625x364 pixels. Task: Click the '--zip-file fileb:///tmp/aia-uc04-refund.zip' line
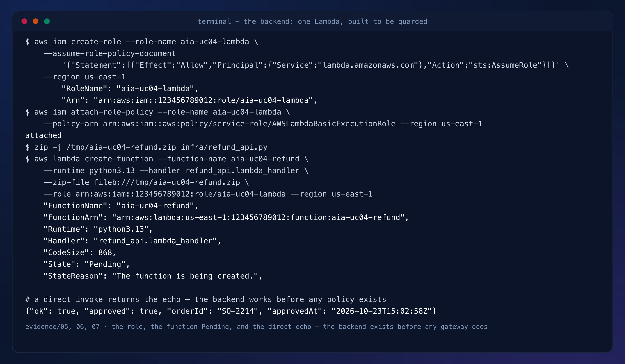146,182
